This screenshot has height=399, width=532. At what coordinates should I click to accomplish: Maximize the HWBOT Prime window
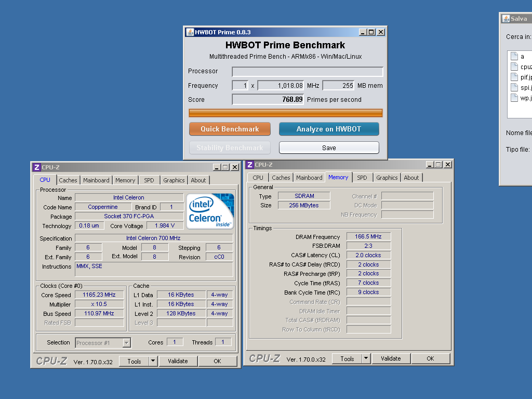371,32
